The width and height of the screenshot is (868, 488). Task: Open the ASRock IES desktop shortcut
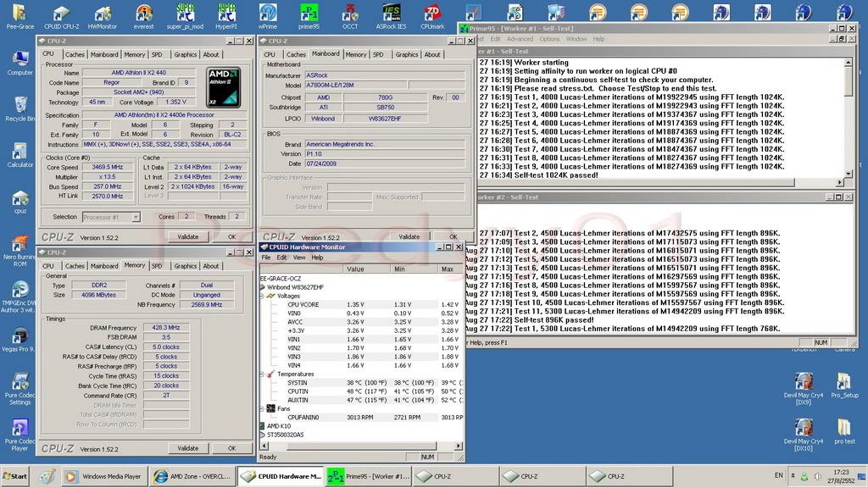coord(392,17)
